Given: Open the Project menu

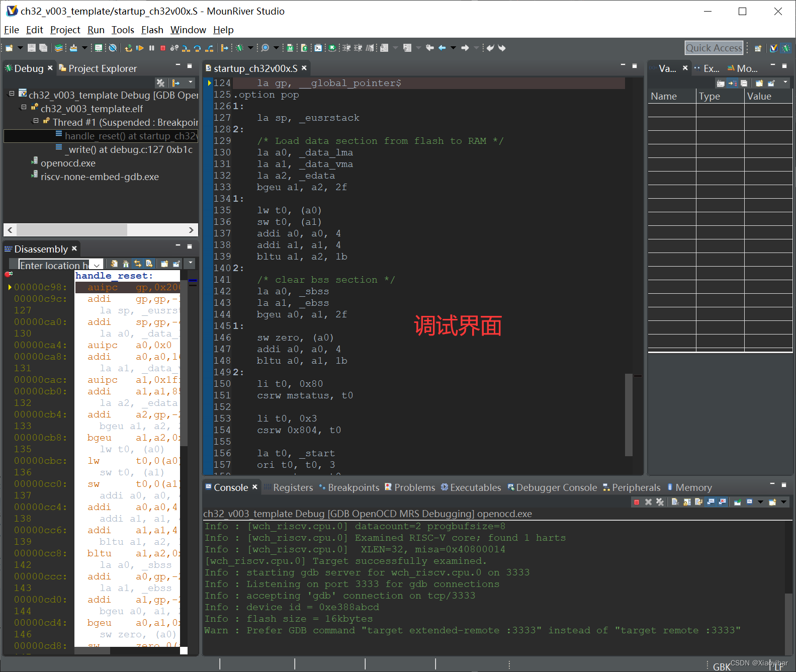Looking at the screenshot, I should coord(65,30).
